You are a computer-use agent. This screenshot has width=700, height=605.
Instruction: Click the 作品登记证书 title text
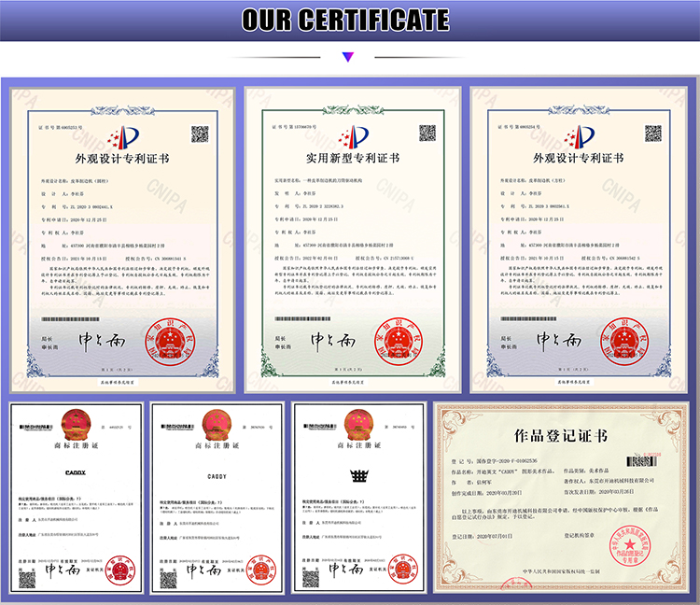click(x=561, y=436)
